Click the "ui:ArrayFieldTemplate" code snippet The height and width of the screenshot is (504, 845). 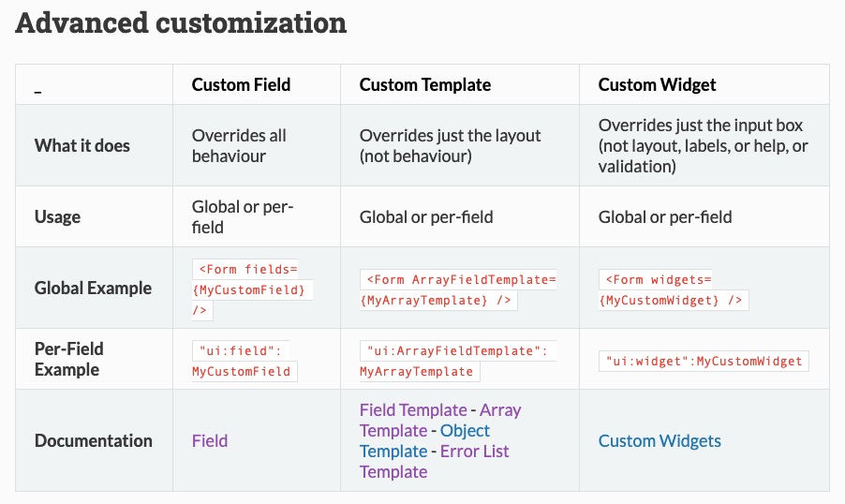(457, 360)
